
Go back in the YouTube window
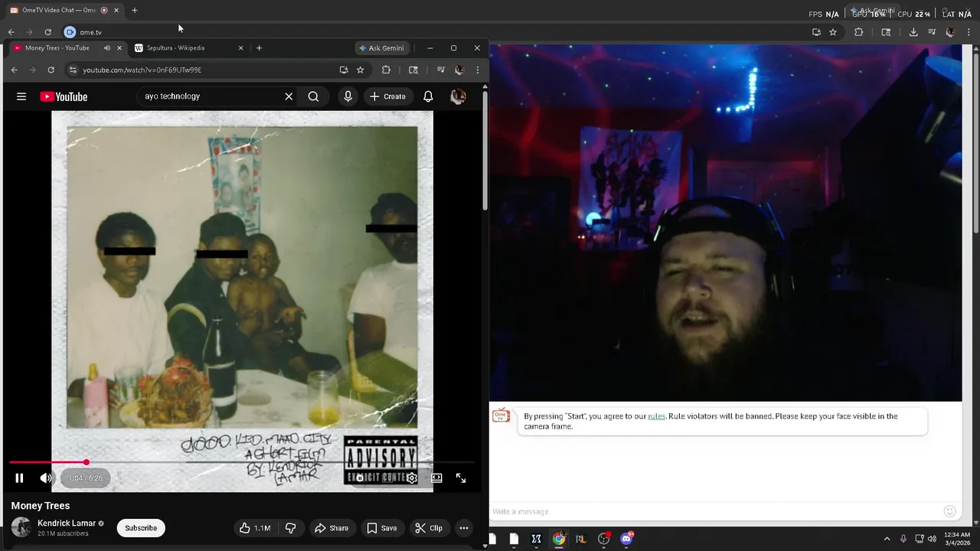coord(14,70)
